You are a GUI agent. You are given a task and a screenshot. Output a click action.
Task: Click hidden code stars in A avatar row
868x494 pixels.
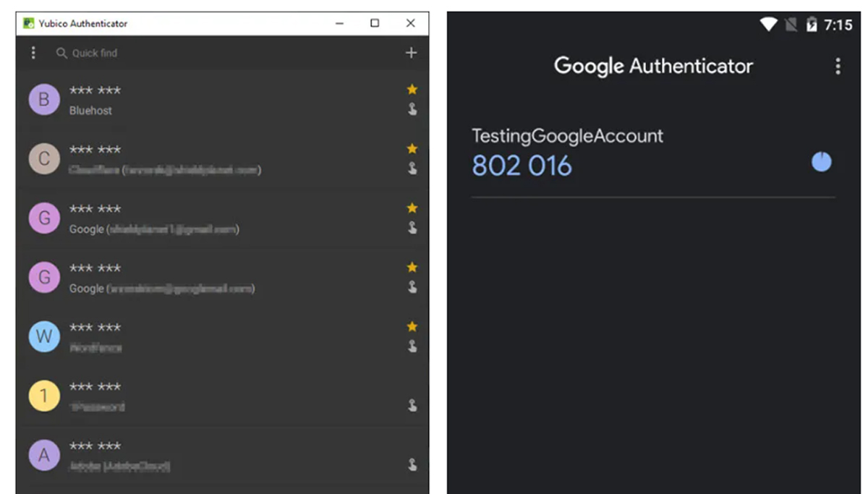(95, 446)
